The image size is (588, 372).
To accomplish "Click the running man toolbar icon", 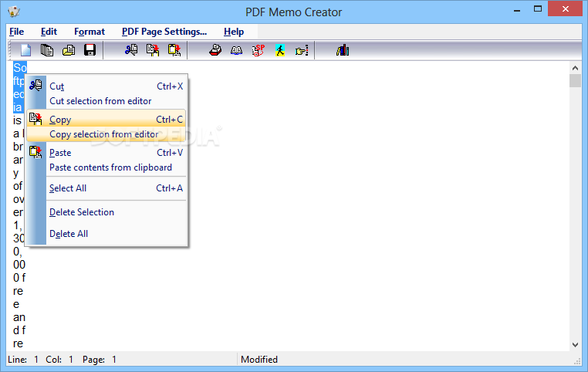I will pos(280,50).
